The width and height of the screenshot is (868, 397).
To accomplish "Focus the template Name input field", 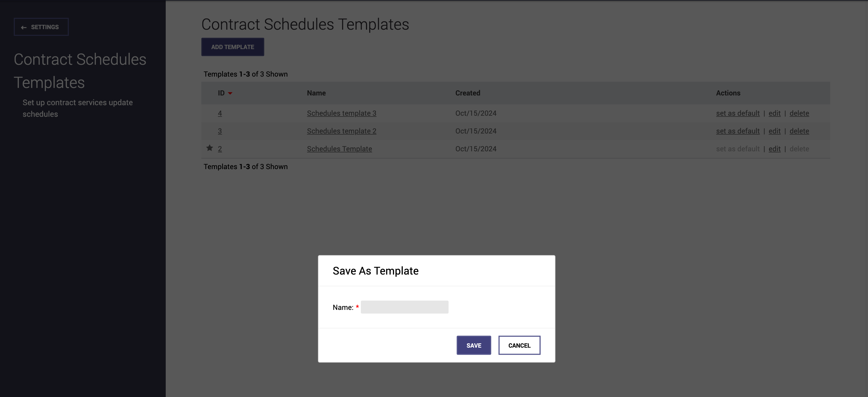I will click(404, 307).
